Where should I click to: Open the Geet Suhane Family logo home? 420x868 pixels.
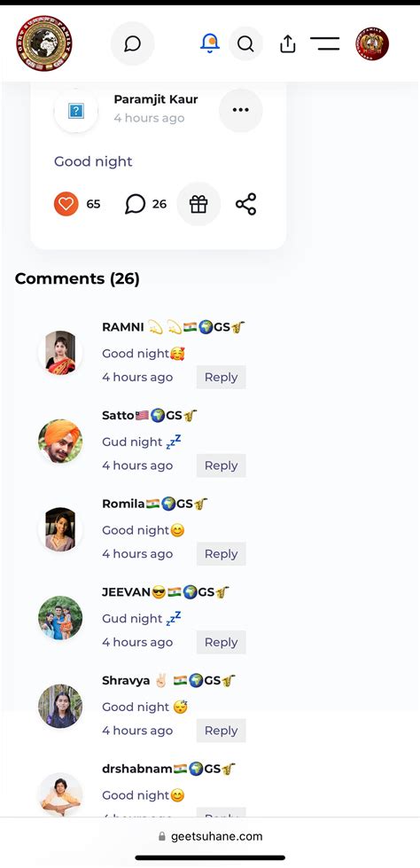pyautogui.click(x=44, y=43)
